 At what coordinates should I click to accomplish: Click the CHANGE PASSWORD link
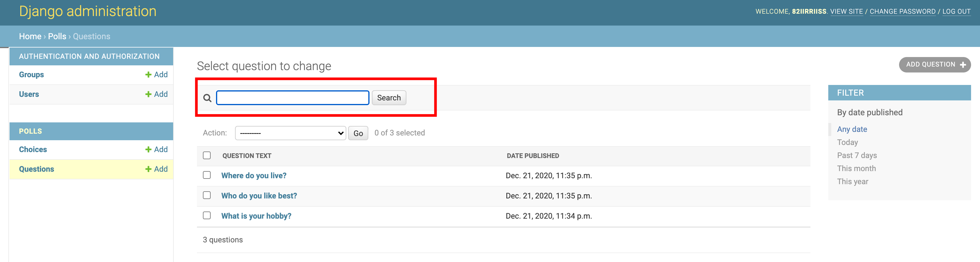pyautogui.click(x=902, y=11)
